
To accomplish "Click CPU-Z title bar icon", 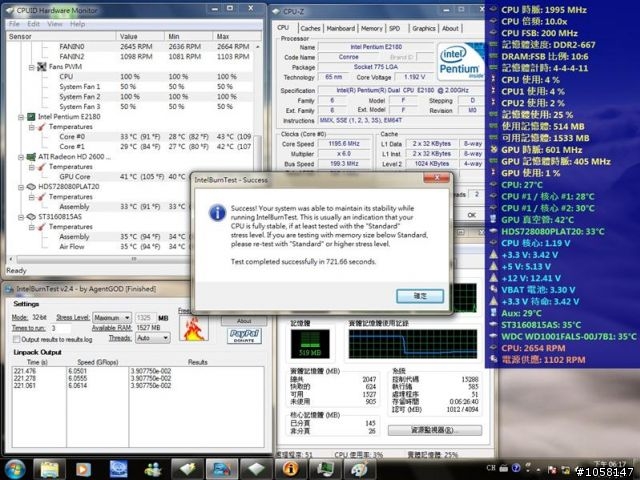I will (x=276, y=11).
